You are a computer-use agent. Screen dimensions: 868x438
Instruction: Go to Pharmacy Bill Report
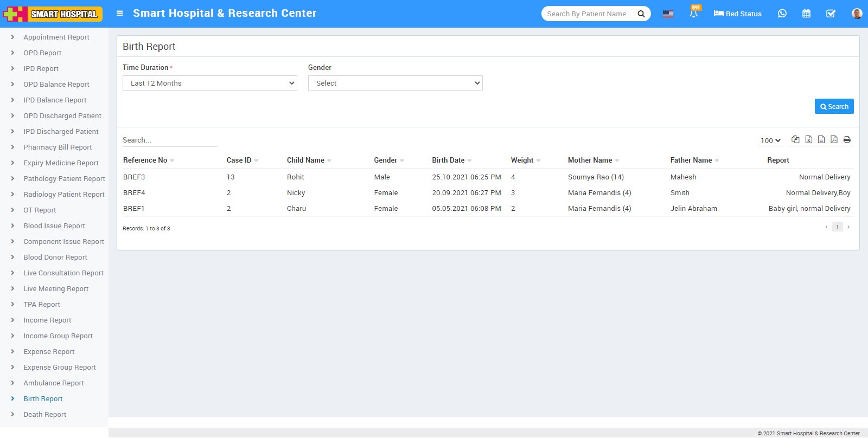click(58, 147)
